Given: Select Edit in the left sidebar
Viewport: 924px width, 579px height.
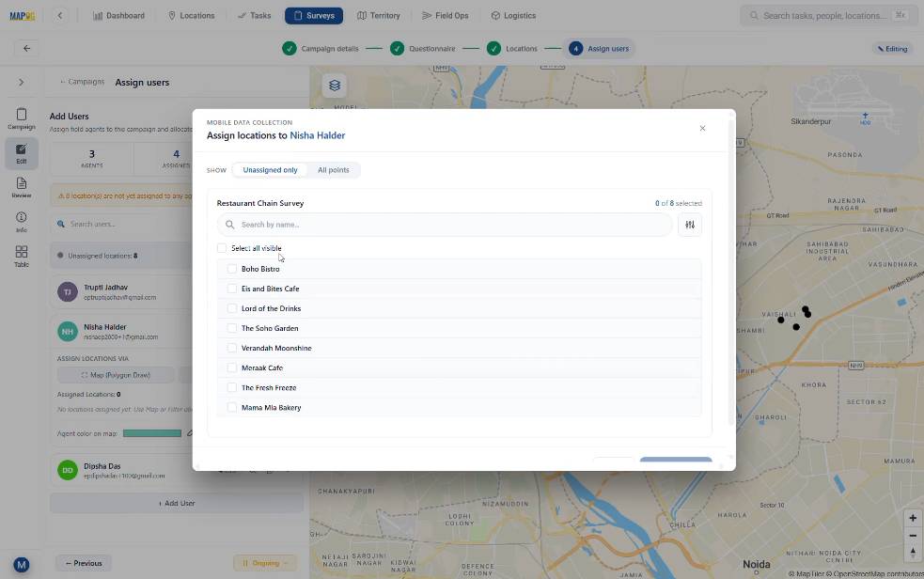Looking at the screenshot, I should point(22,154).
